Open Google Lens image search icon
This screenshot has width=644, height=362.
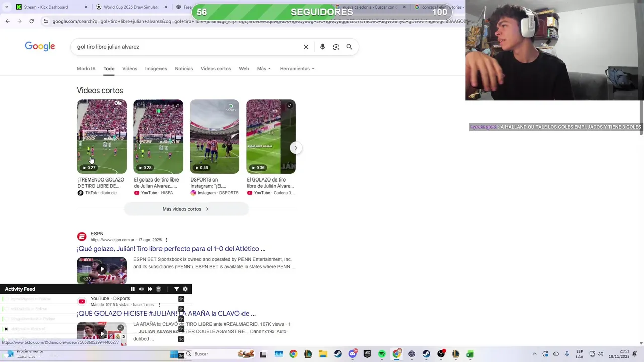[x=336, y=47]
